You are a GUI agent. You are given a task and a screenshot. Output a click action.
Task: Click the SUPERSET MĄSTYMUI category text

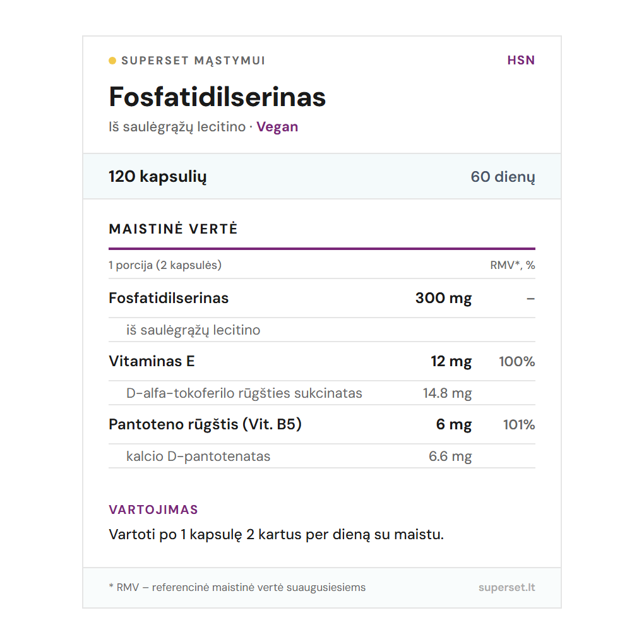click(x=193, y=61)
